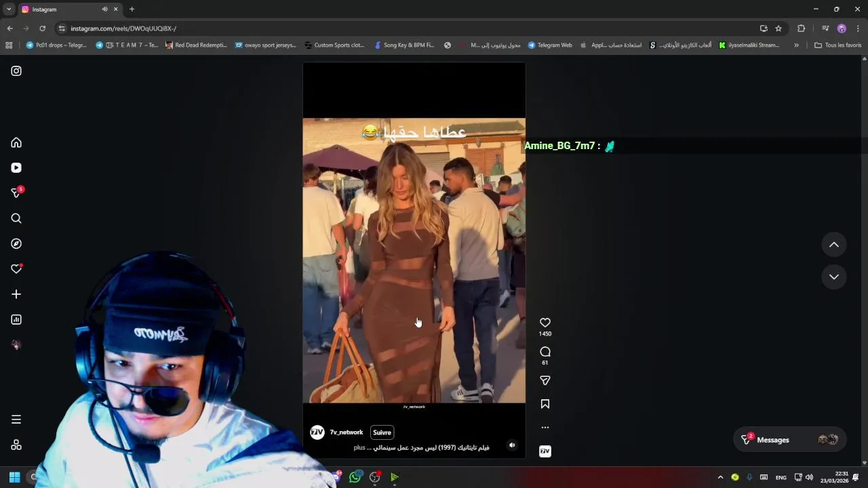Open 7v_network profile name
Screen dimensions: 868x488
pos(347,432)
